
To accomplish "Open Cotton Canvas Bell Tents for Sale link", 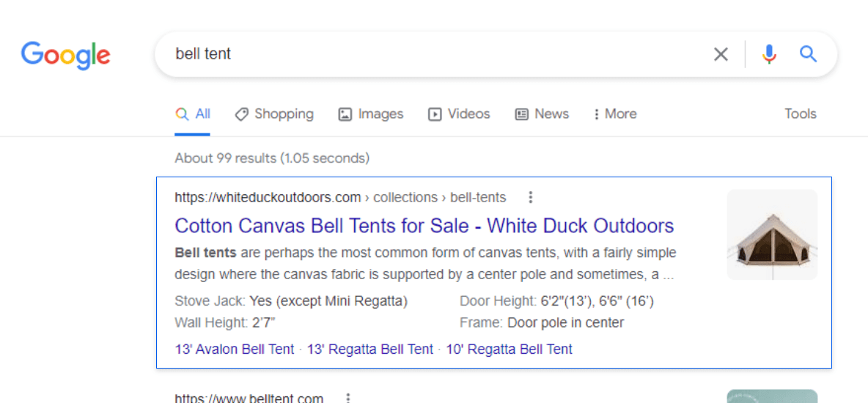I will pyautogui.click(x=424, y=226).
